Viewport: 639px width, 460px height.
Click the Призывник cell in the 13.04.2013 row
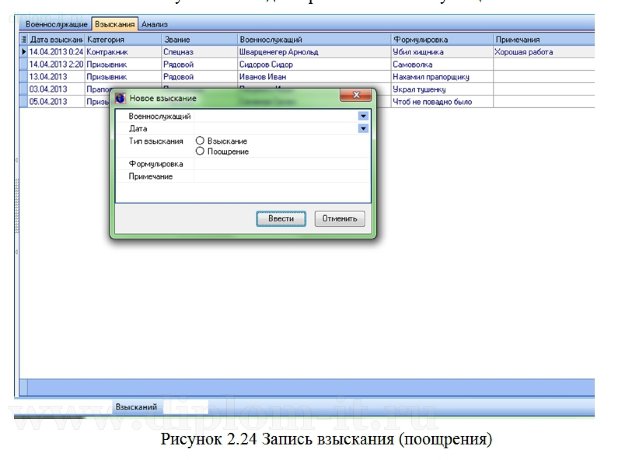coord(123,77)
